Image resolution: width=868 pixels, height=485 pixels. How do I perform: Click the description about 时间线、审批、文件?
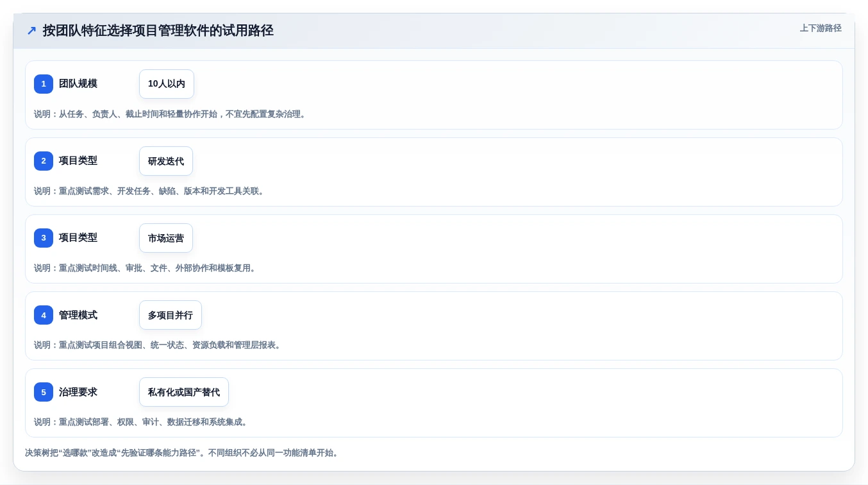coord(146,268)
